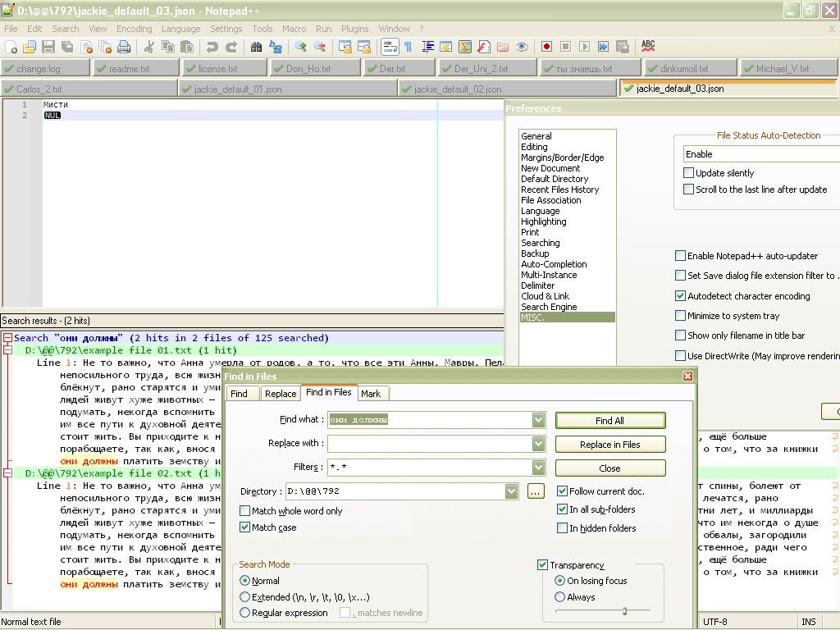Click the Zoom In magnifier icon
Viewport: 840px width, 630px height.
coord(300,47)
